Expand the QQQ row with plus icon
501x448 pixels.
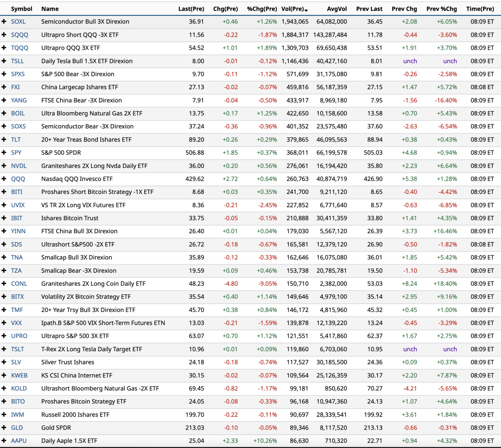(4, 179)
